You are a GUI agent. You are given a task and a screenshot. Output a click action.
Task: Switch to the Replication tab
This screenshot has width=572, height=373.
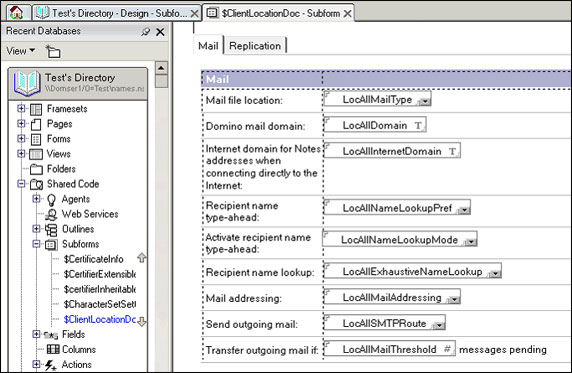[255, 46]
